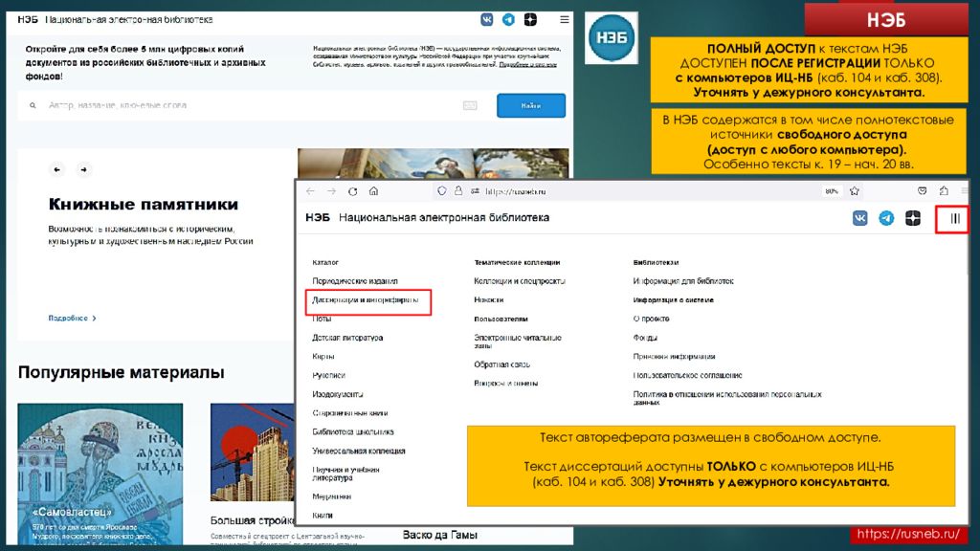
Task: Open Пользовательское соглашение link
Action: pyautogui.click(x=687, y=375)
